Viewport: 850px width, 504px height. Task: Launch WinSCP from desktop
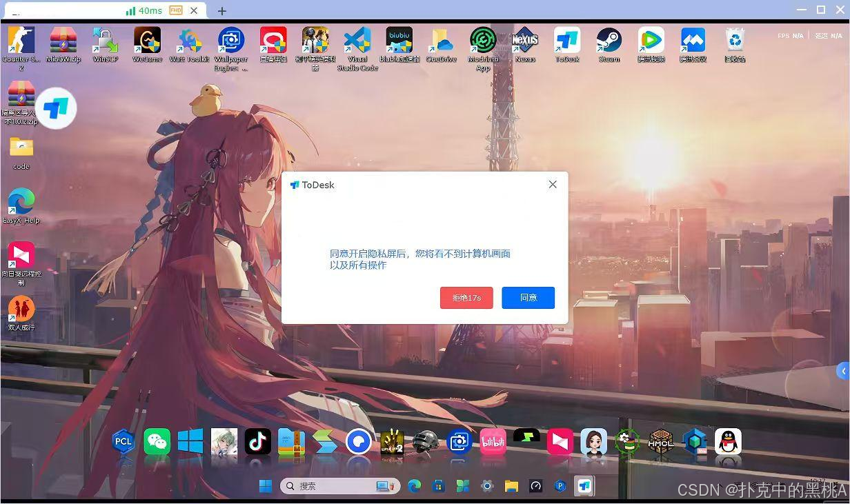(x=106, y=46)
